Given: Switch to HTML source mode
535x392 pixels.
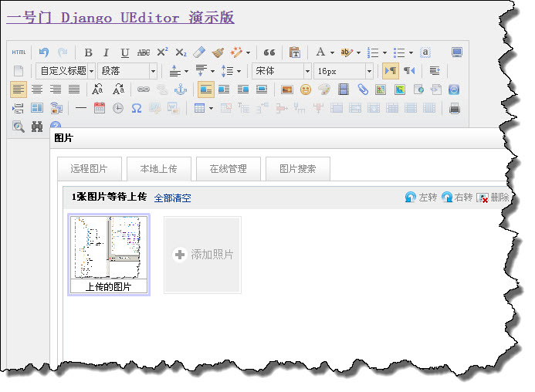Looking at the screenshot, I should click(19, 52).
